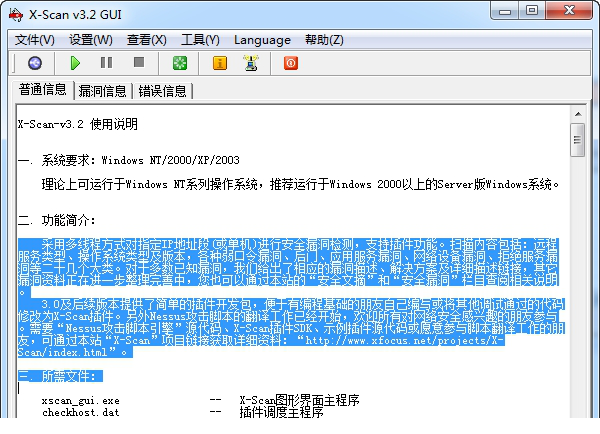Stop the scan with the square stop icon

(139, 62)
